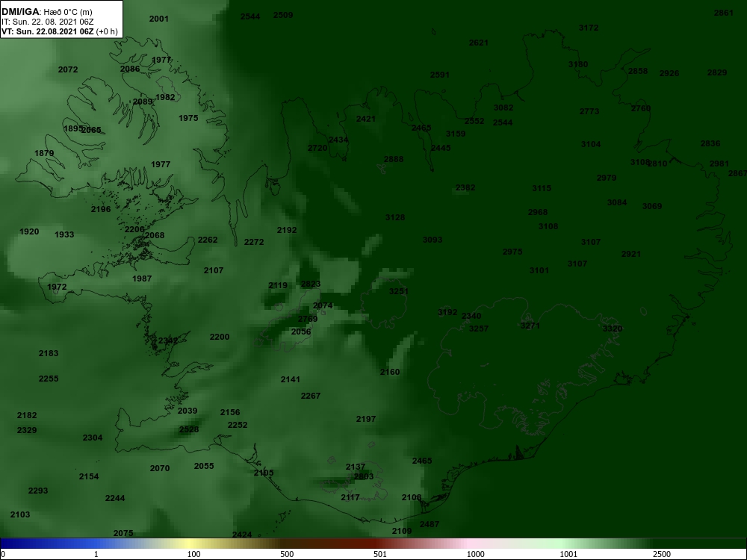Click the value 2267 on the map
This screenshot has width=747, height=560.
point(311,396)
